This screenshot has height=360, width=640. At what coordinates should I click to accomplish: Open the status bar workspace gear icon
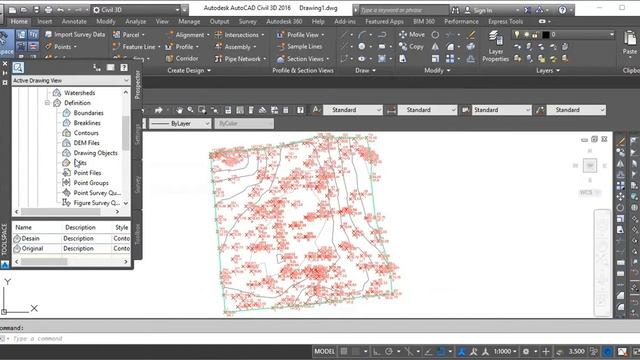click(x=526, y=351)
